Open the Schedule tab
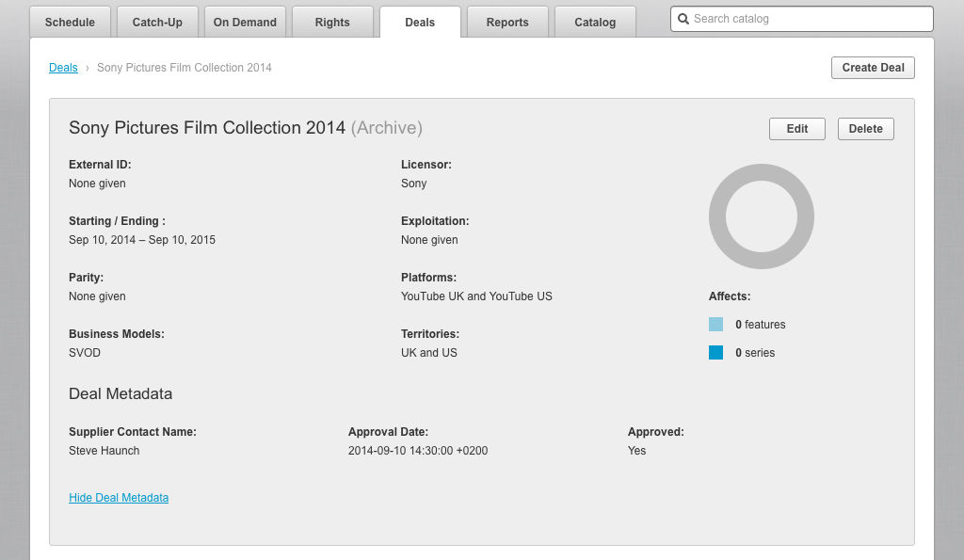 (x=70, y=23)
